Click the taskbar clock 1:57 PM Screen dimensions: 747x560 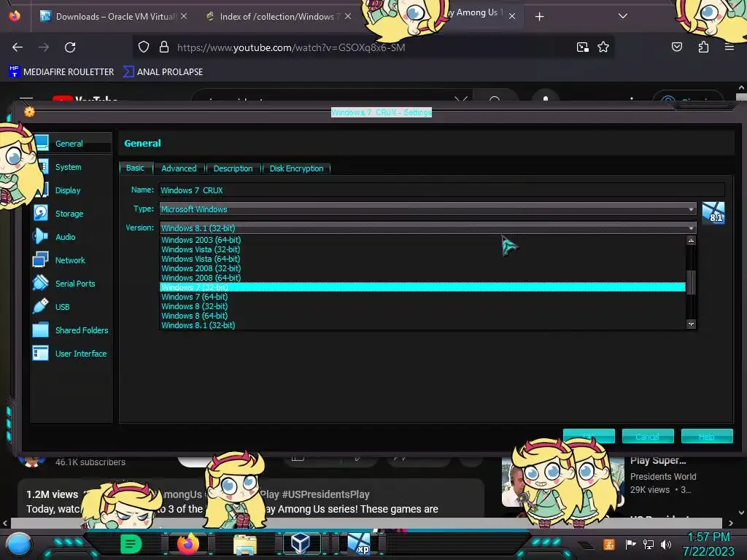[709, 537]
